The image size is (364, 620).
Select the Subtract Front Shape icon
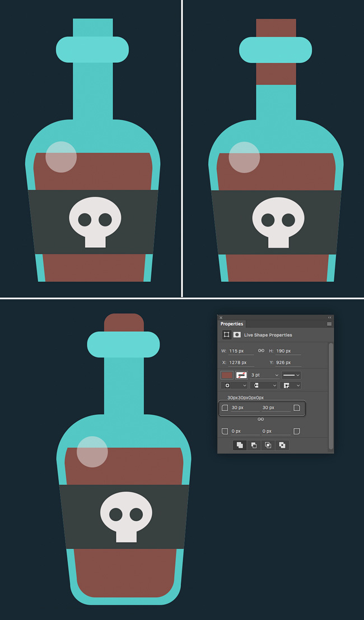click(254, 445)
